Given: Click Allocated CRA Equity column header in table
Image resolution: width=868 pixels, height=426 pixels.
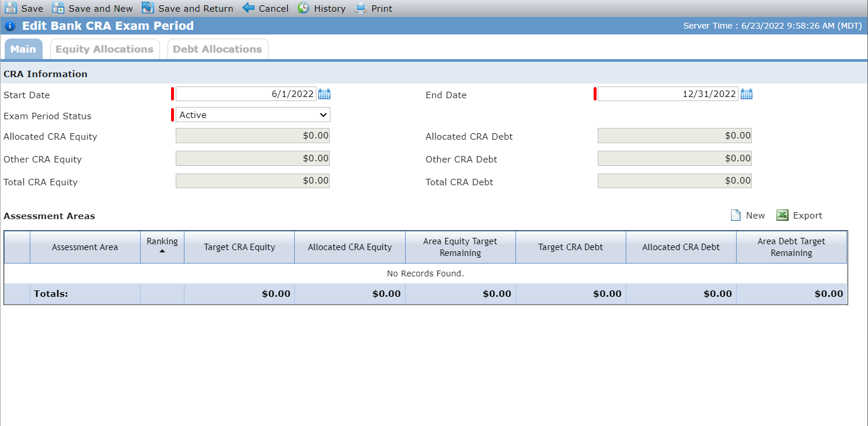Looking at the screenshot, I should (x=350, y=247).
